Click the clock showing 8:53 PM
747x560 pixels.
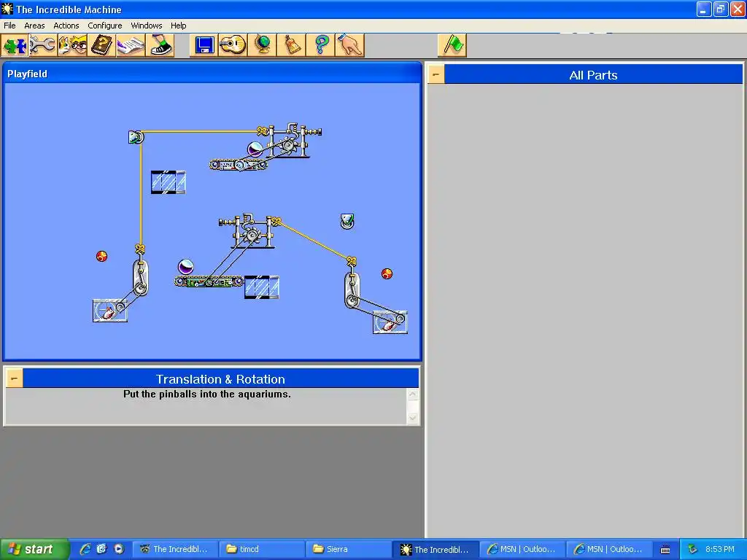(719, 549)
